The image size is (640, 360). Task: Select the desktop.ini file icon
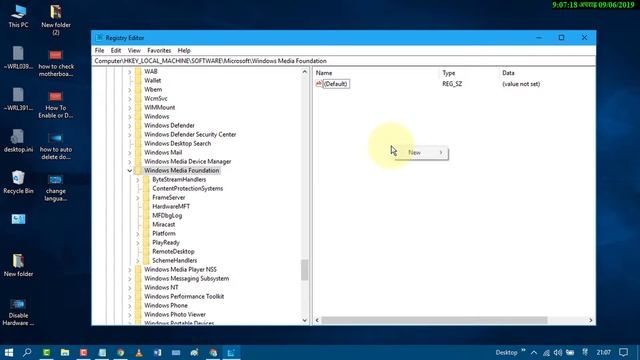click(x=18, y=141)
